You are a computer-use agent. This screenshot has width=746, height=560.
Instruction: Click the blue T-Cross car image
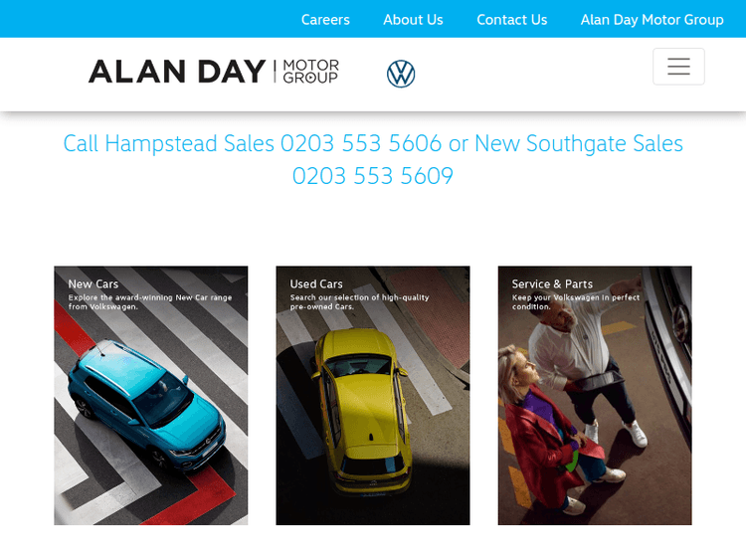tap(146, 405)
